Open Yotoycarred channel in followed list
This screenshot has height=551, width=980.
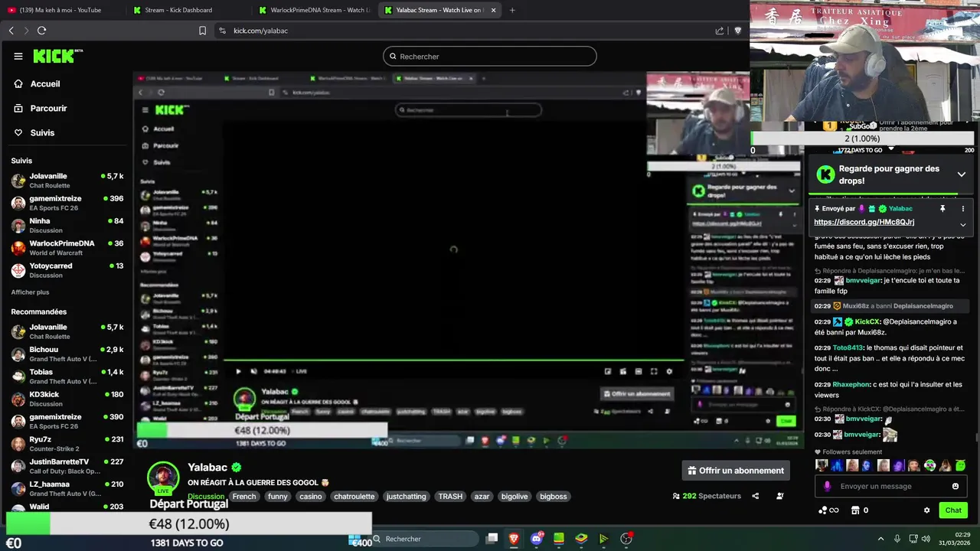[x=67, y=270]
